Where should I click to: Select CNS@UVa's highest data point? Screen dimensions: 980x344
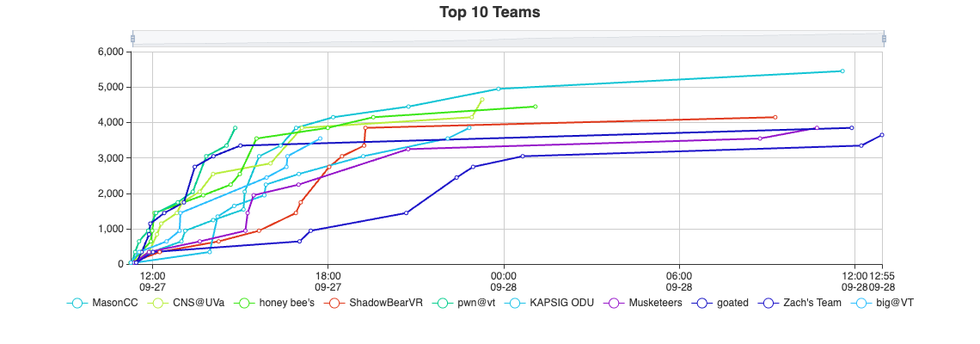point(482,100)
